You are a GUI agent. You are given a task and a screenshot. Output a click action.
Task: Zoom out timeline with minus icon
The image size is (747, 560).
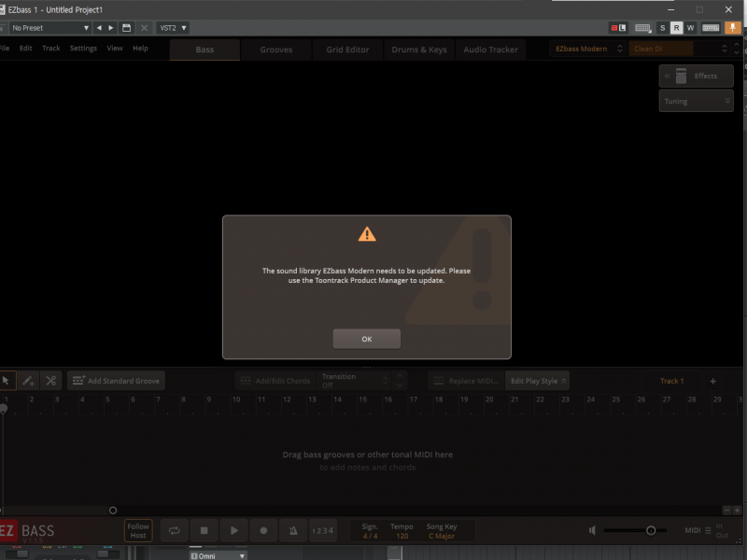click(x=726, y=511)
